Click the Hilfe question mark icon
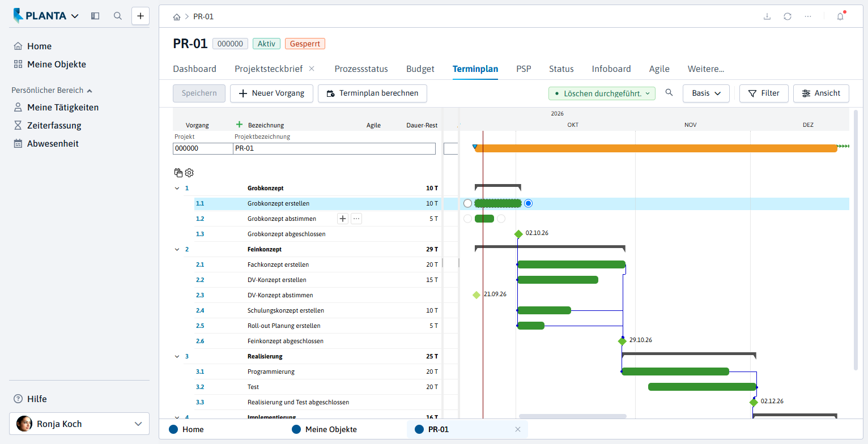This screenshot has width=868, height=444. pos(18,399)
